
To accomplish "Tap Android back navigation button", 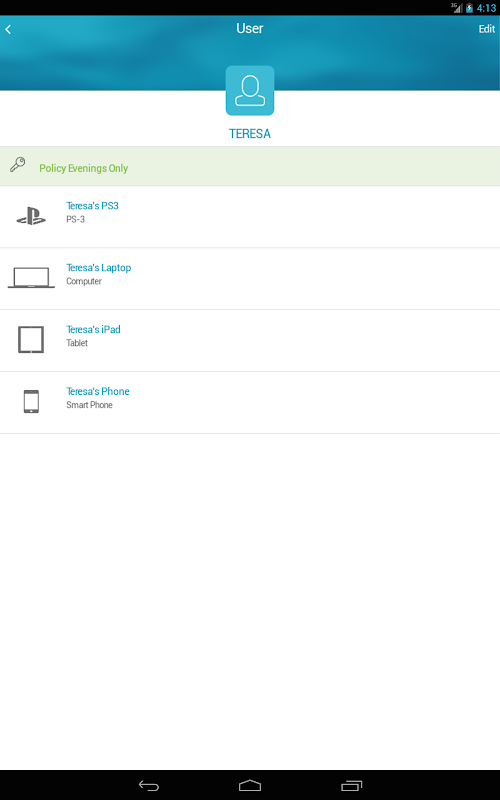I will coord(149,785).
